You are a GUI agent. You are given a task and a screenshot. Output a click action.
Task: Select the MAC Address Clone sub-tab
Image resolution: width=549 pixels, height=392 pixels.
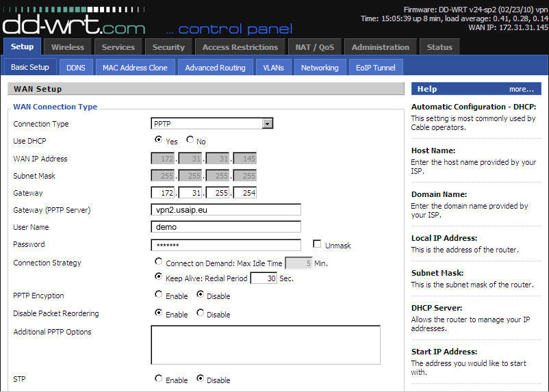(x=135, y=68)
